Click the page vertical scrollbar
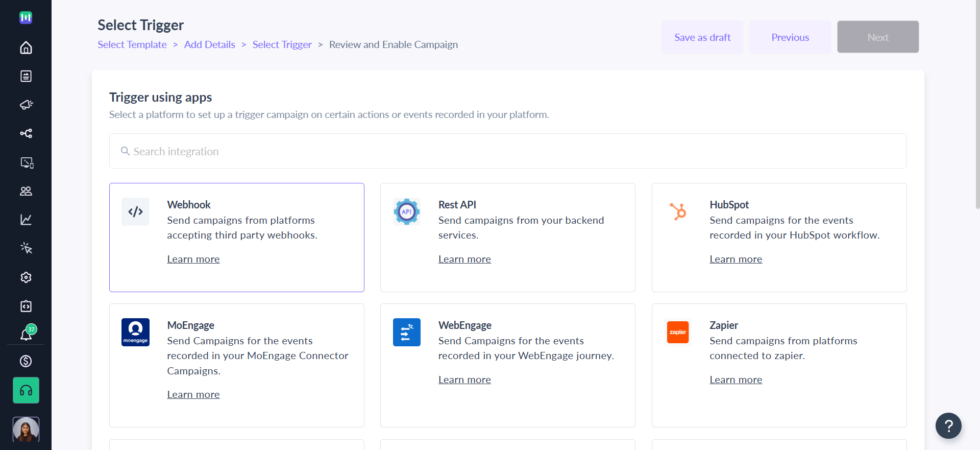980x450 pixels. click(977, 105)
